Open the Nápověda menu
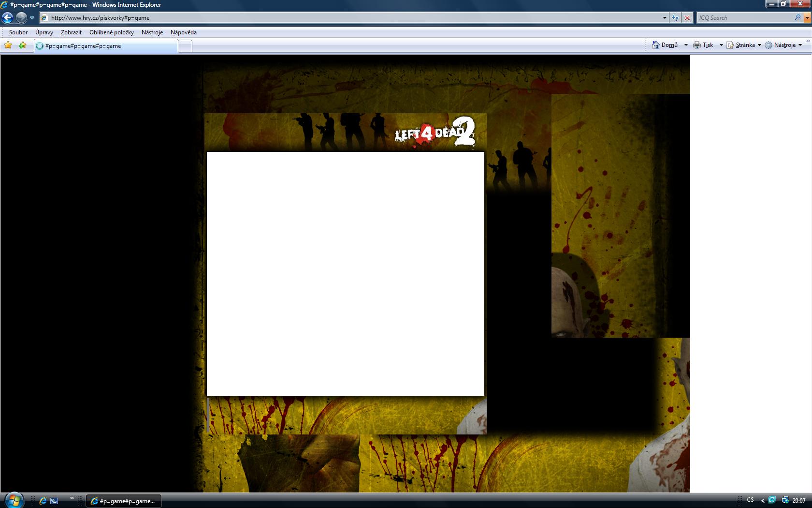This screenshot has height=508, width=812. [x=184, y=32]
